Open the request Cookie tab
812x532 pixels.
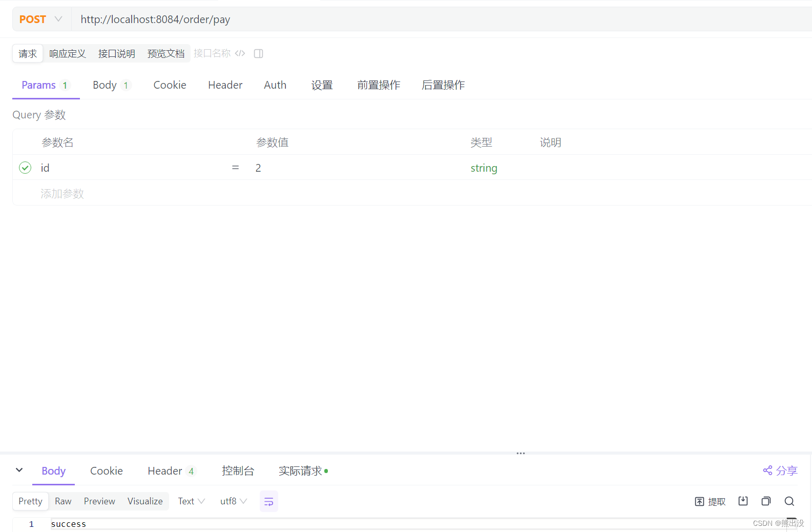(x=170, y=85)
